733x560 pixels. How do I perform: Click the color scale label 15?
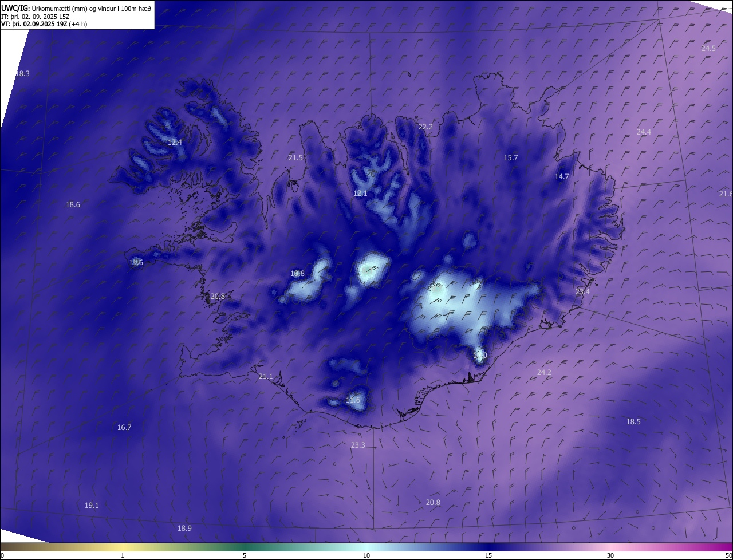pos(488,555)
